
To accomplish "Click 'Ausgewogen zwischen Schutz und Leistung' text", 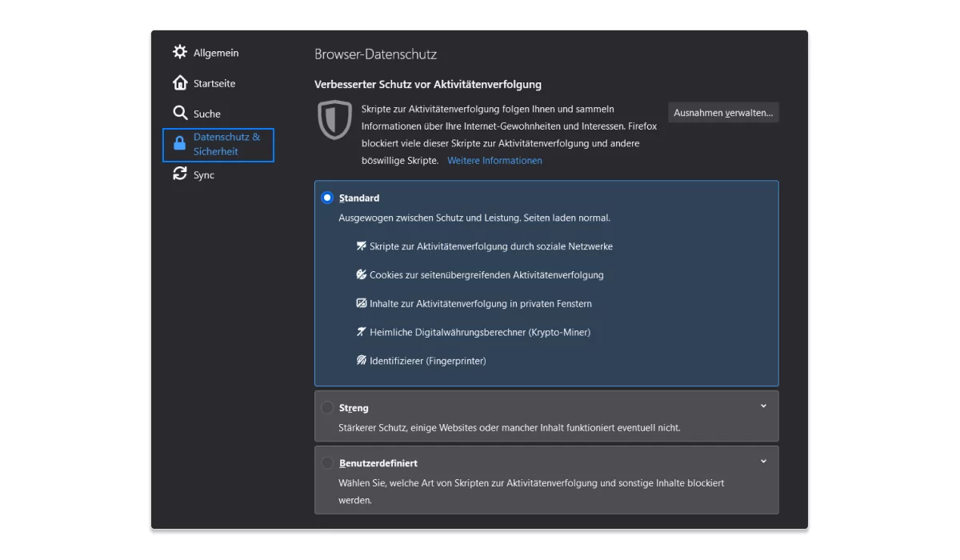I will point(474,218).
